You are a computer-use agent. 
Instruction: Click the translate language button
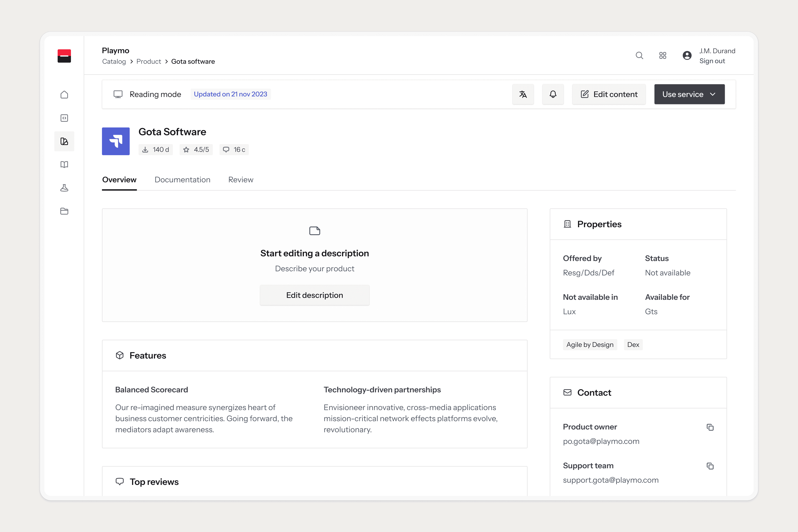[523, 94]
